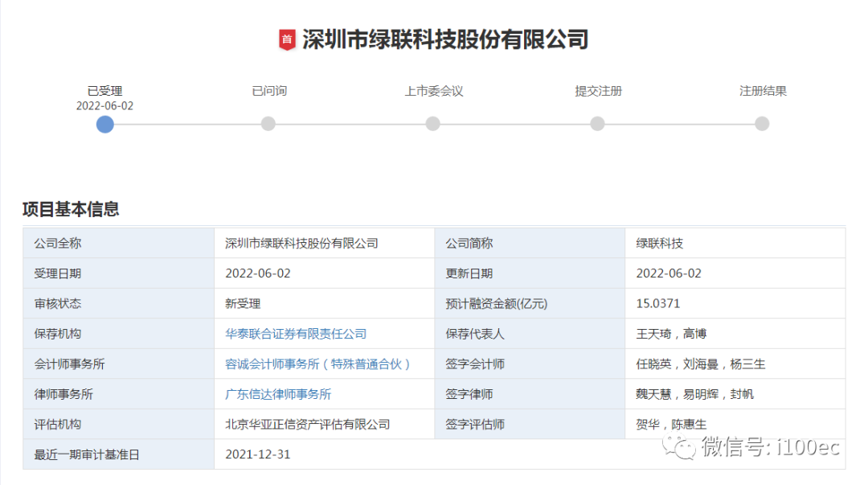868x485 pixels.
Task: Click the page title 深圳市绿联科技股份有限公司
Action: click(445, 40)
